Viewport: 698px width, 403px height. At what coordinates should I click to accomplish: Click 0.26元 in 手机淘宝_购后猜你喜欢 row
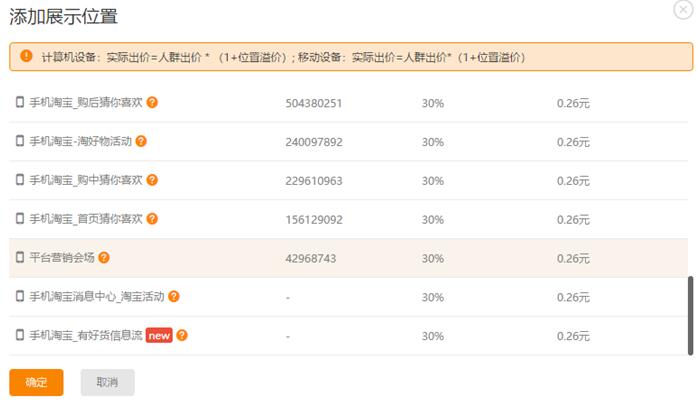tap(573, 103)
